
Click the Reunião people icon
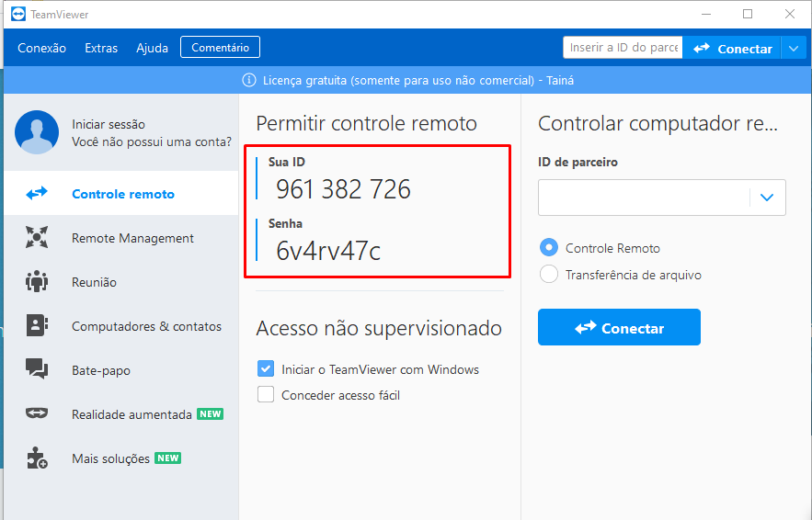(37, 282)
